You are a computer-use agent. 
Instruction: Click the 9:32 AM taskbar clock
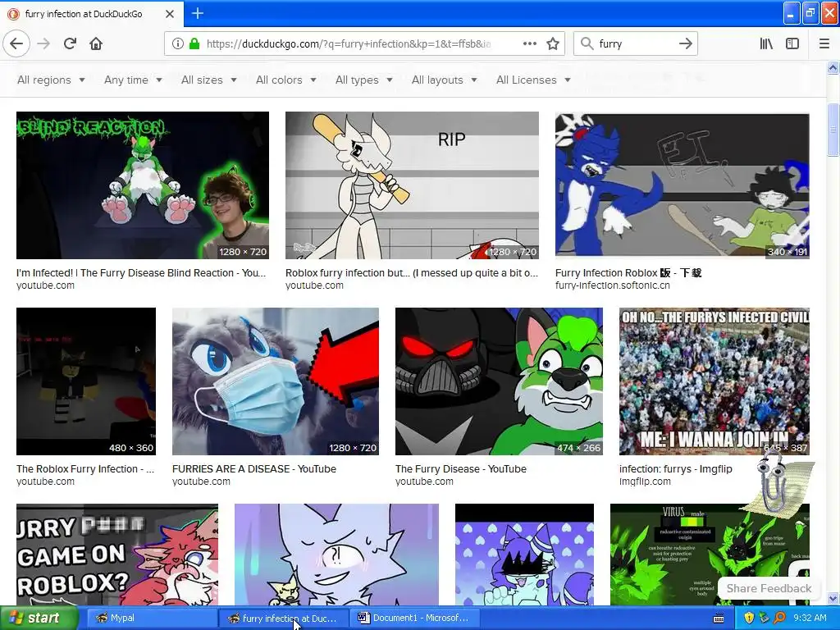coord(810,618)
